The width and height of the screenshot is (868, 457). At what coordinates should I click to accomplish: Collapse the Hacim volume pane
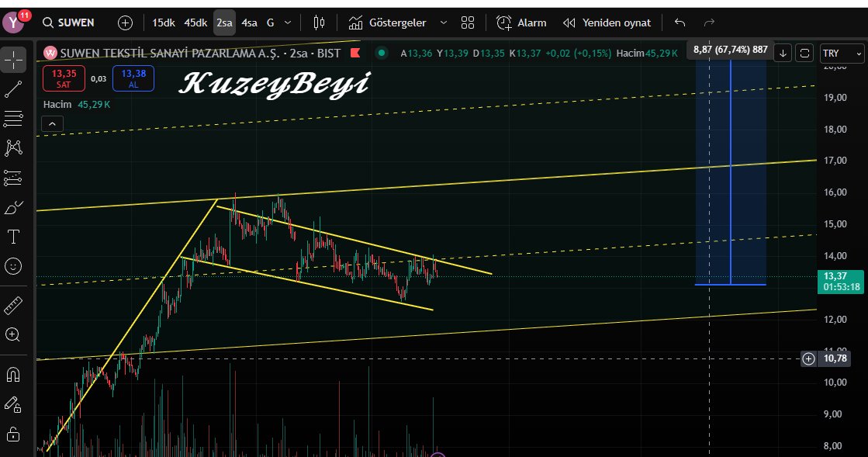(51, 123)
